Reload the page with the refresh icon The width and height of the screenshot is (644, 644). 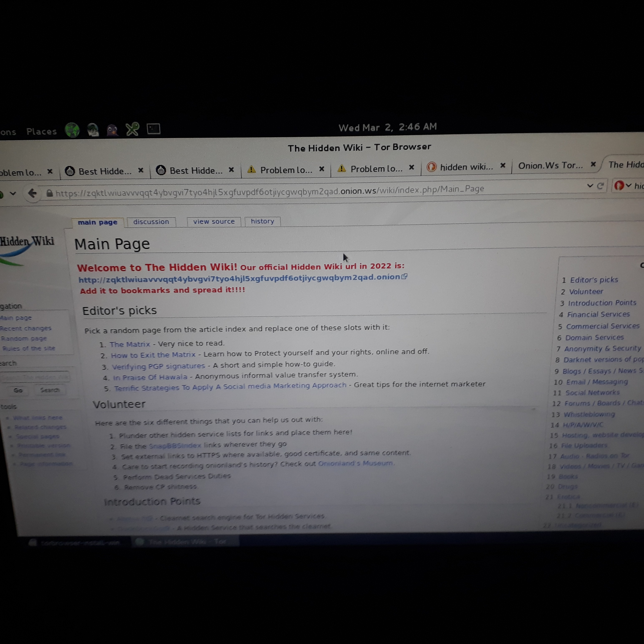(600, 186)
